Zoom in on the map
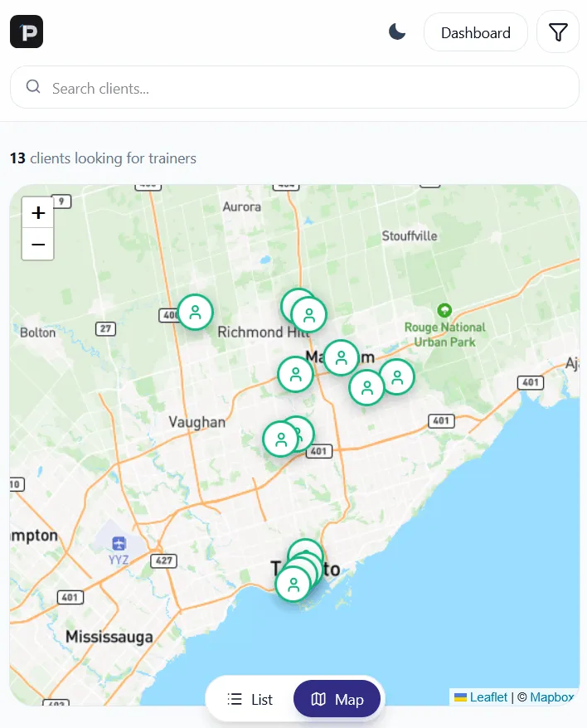The image size is (587, 728). (38, 212)
